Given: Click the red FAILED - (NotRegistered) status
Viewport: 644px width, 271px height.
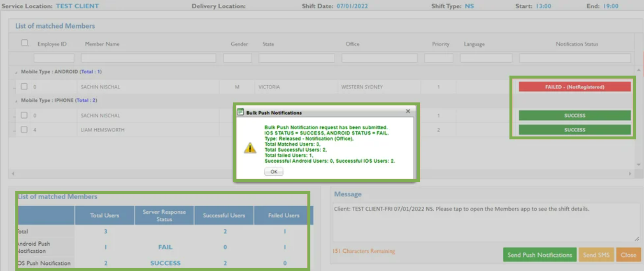Looking at the screenshot, I should coord(575,87).
